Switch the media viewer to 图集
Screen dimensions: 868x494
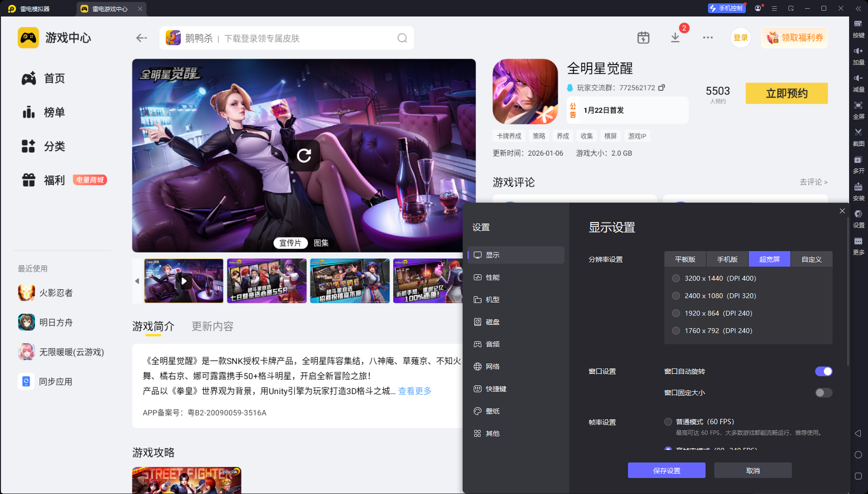pos(321,243)
